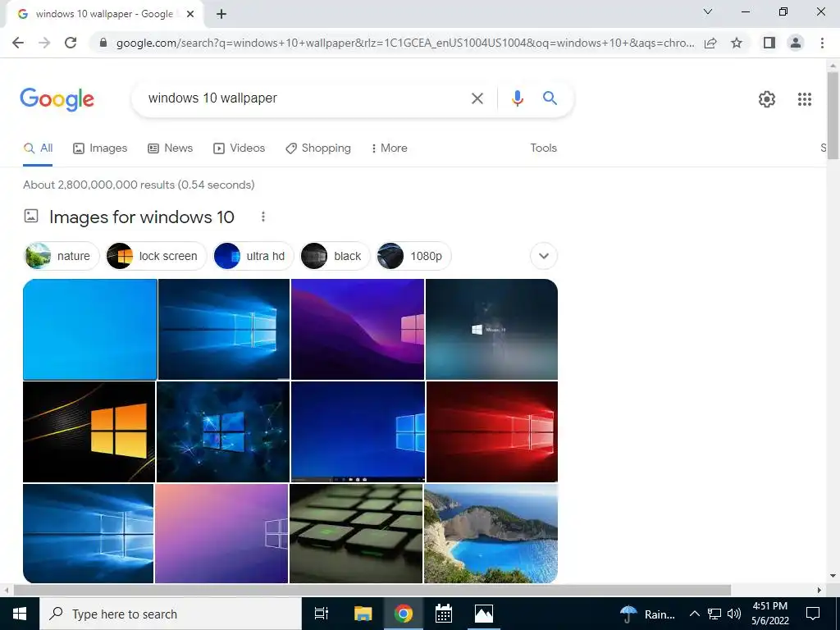This screenshot has width=840, height=630.
Task: Bookmark this page with the star
Action: (x=737, y=43)
